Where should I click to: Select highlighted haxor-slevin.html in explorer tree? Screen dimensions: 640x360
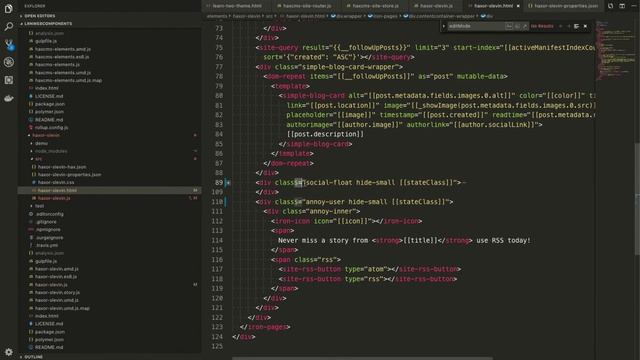[109, 190]
